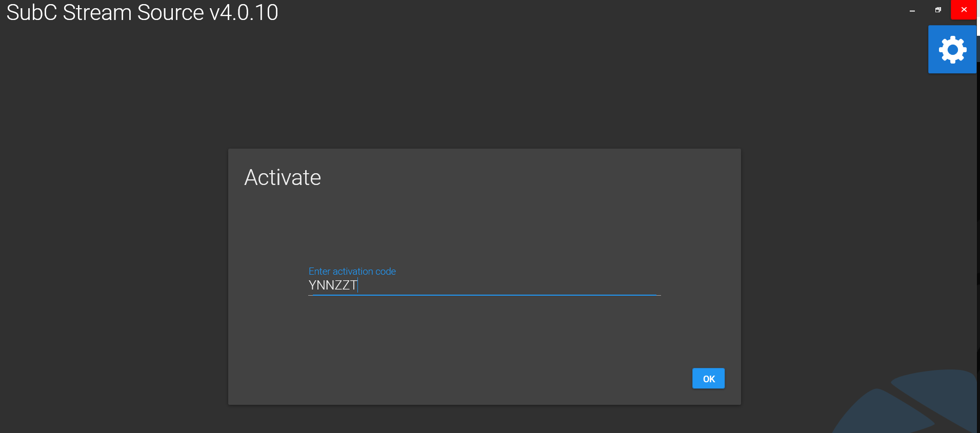Click the version number v4.0.10
The image size is (980, 433).
[x=244, y=12]
